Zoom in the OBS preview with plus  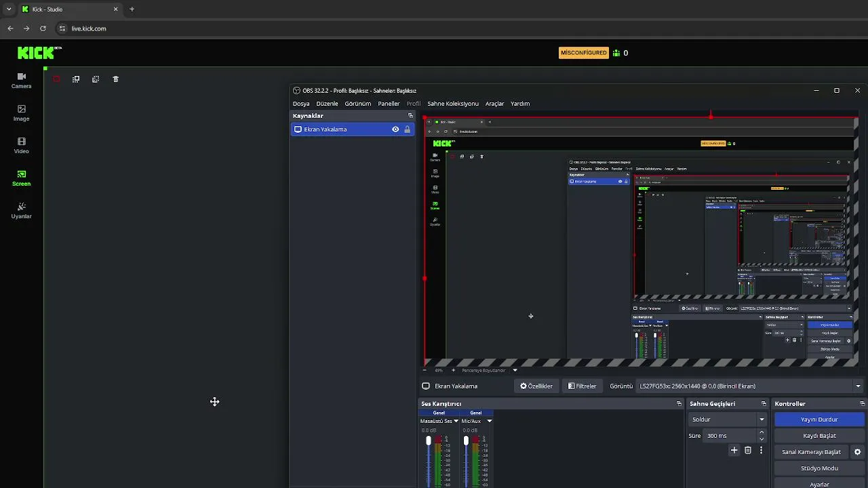pos(453,370)
